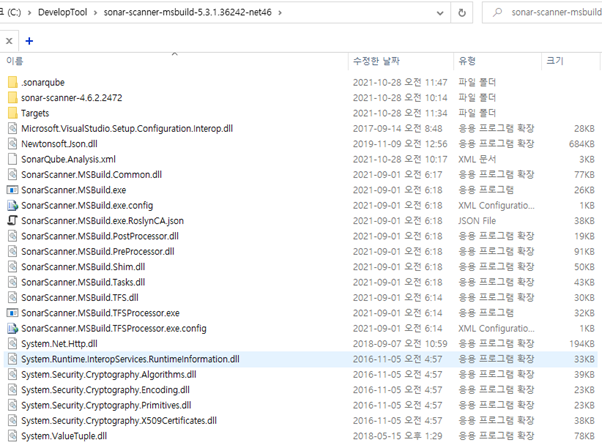Click the search magnifier icon

(x=497, y=12)
